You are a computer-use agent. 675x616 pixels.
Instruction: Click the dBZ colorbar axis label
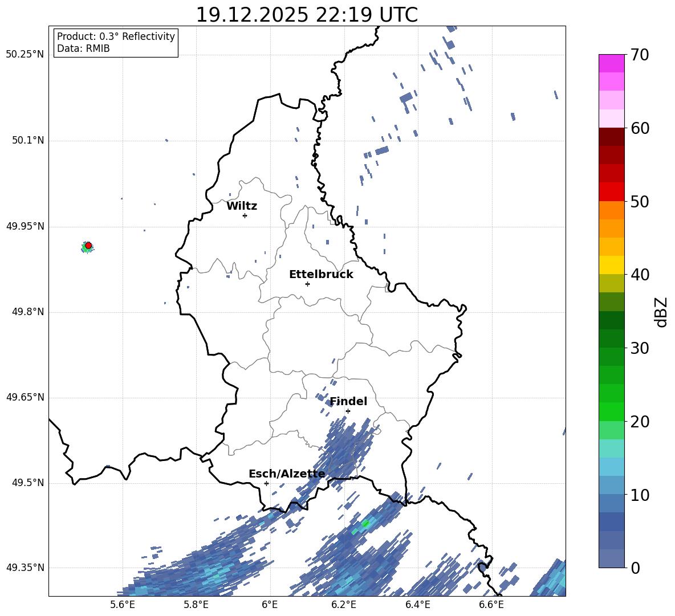662,312
